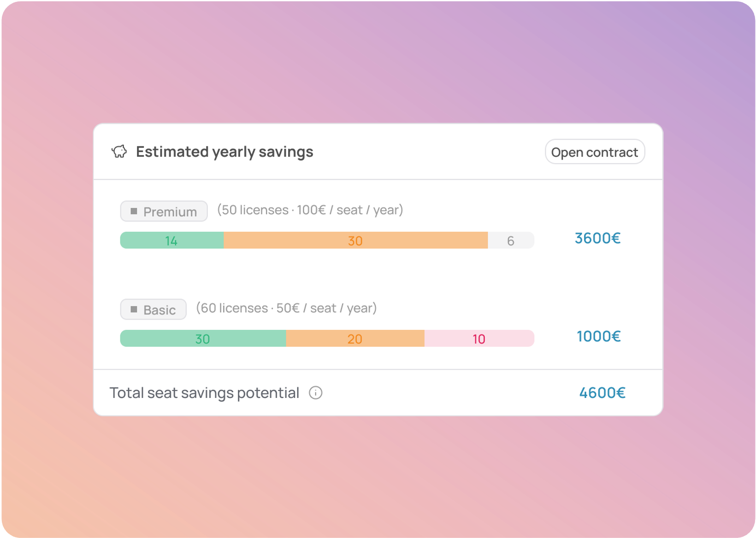
Task: Click the orange 30 segment of Premium bar
Action: point(355,240)
